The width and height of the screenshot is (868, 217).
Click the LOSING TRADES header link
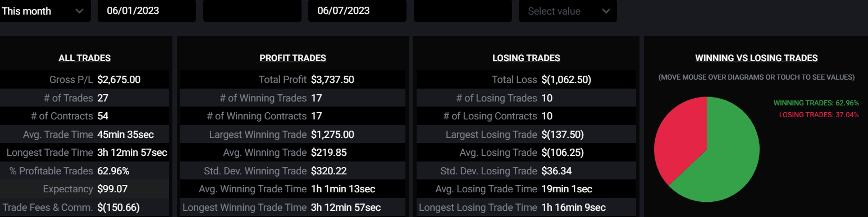tap(526, 58)
